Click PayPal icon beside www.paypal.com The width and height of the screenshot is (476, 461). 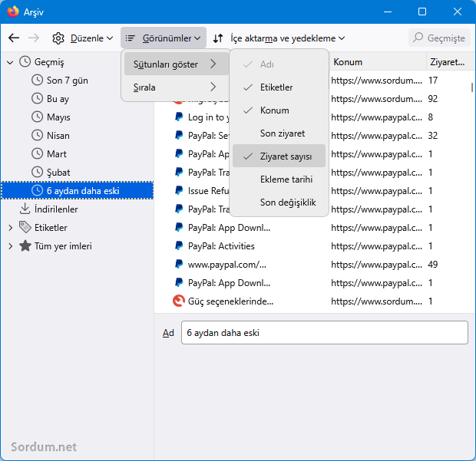point(179,264)
